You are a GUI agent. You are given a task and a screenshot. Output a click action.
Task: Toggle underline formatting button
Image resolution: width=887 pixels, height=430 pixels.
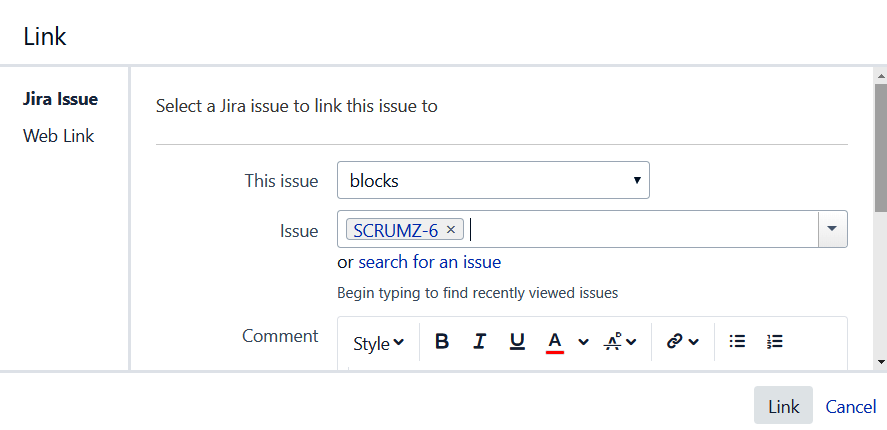tap(517, 341)
